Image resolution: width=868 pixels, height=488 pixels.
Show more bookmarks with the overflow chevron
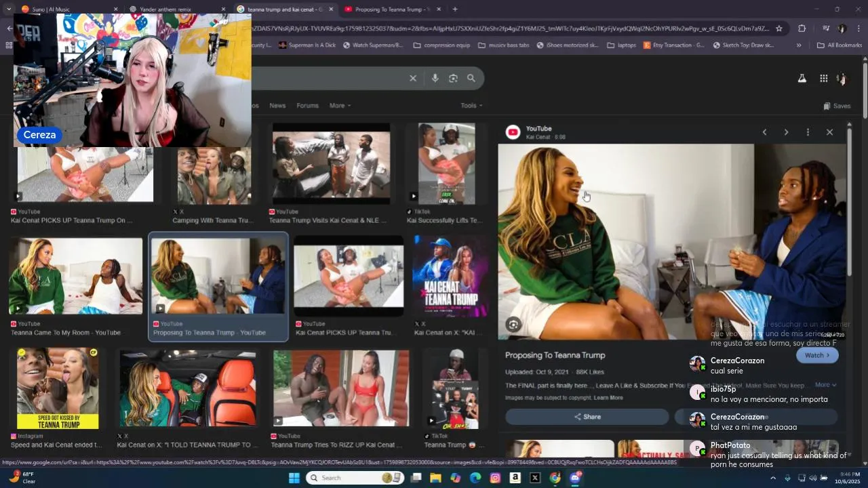click(x=799, y=45)
